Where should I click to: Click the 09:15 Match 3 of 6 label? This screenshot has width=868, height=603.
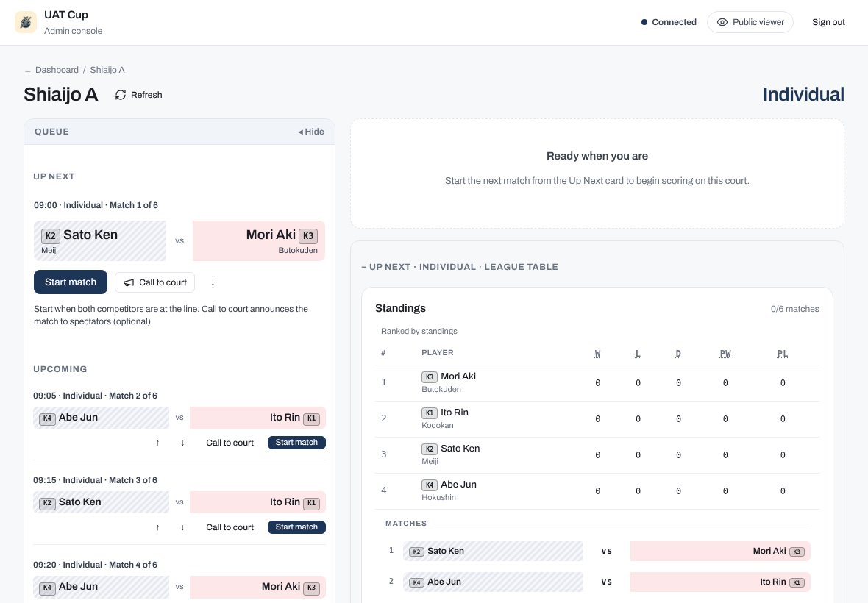pos(95,480)
